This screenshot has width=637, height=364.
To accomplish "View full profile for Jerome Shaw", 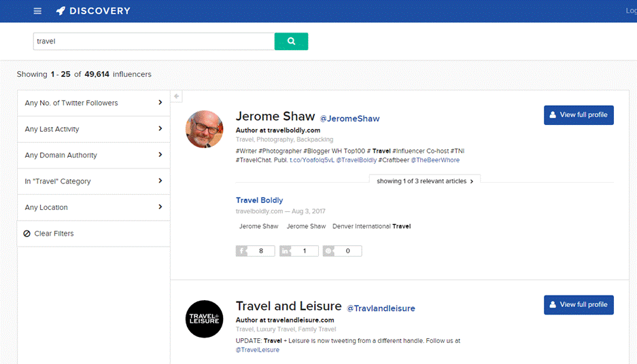I will tap(579, 115).
